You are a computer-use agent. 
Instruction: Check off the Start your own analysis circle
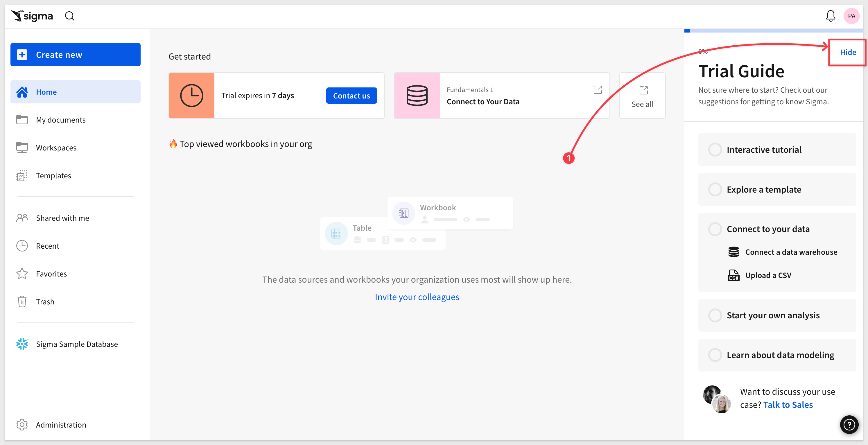click(x=715, y=315)
